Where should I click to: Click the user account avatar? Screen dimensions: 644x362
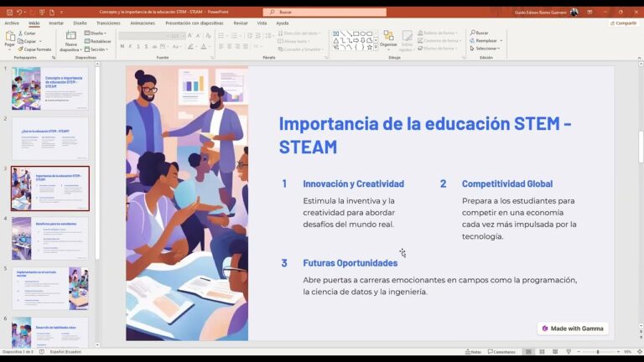574,13
